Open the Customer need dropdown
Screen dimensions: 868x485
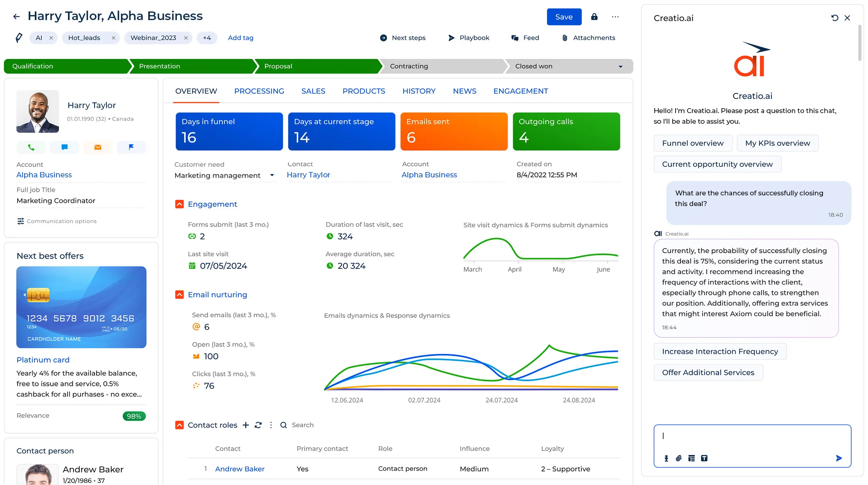pos(272,175)
